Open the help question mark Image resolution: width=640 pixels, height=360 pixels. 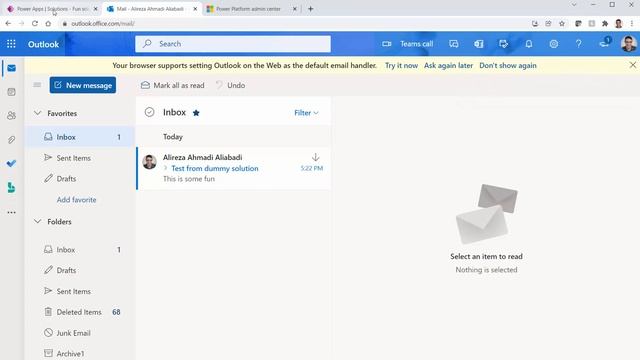tap(578, 44)
